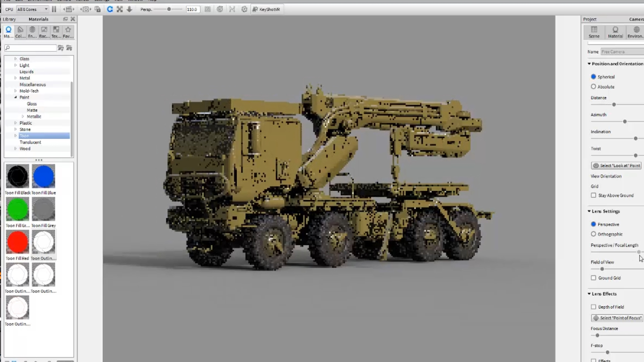
Task: Open the Colors library tab icon
Action: [20, 32]
